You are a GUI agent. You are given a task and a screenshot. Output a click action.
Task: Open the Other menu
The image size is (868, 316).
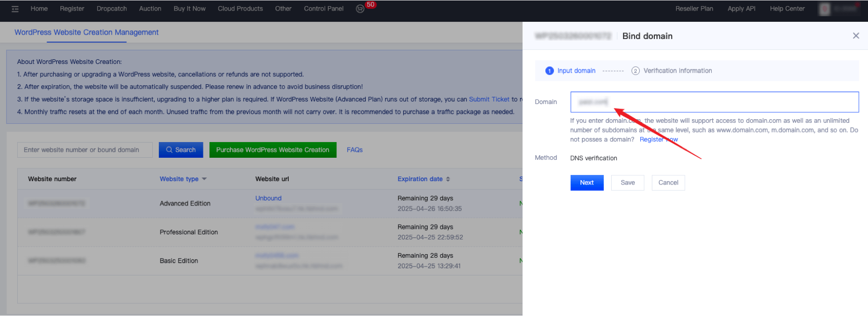pyautogui.click(x=283, y=9)
